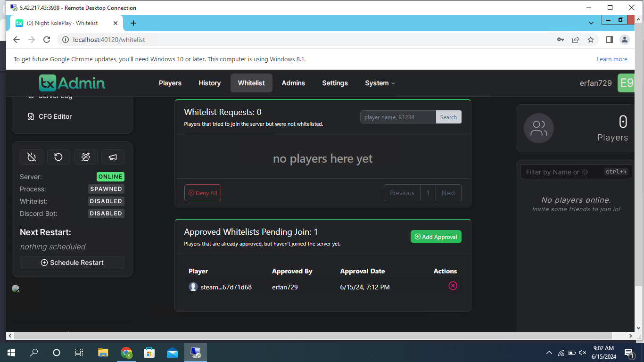Click the restart server icon
Viewport: 644px width, 362px height.
(58, 157)
